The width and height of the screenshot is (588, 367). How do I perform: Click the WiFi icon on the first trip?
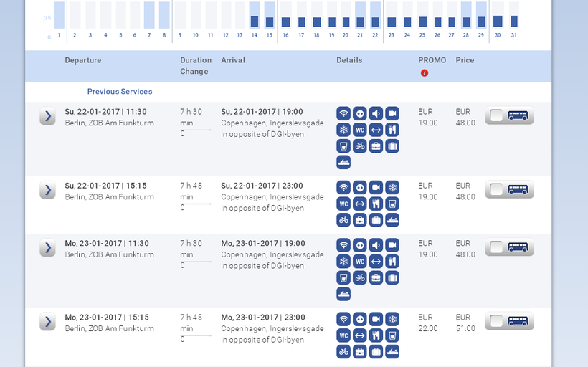click(343, 113)
